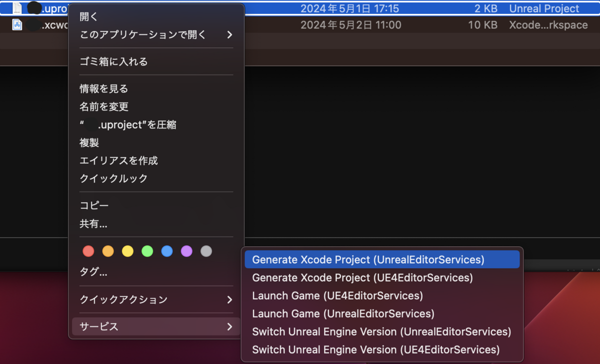Apply the gray tag color
The height and width of the screenshot is (364, 600).
[x=206, y=251]
